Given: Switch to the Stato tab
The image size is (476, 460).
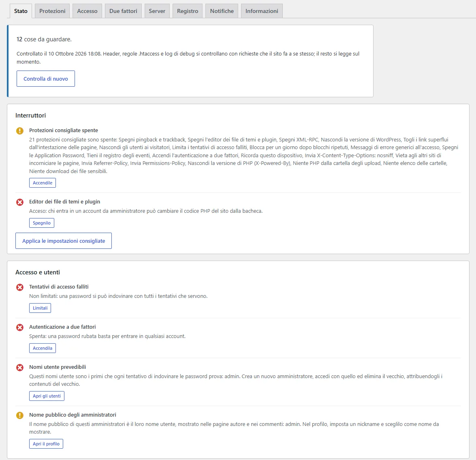Looking at the screenshot, I should pyautogui.click(x=21, y=11).
